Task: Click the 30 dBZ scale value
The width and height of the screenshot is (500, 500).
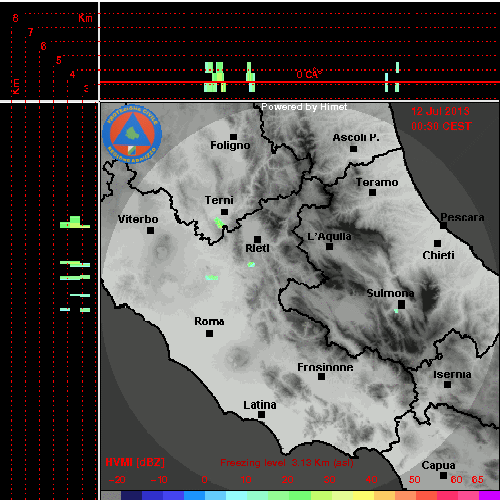Action: [x=329, y=480]
